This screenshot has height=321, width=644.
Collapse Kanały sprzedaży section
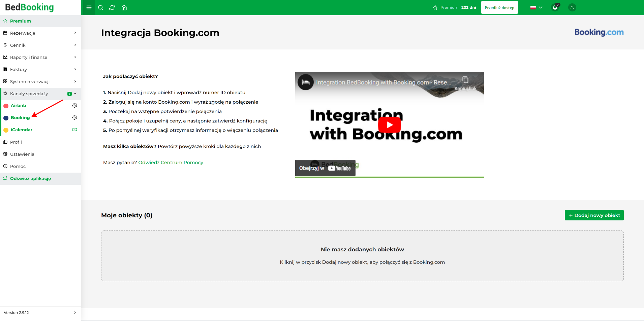point(40,94)
